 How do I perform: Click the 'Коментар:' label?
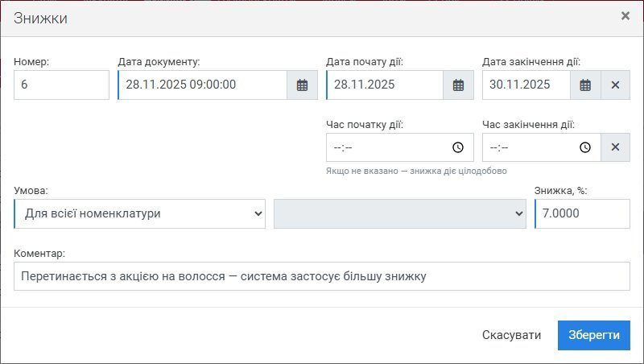pos(39,254)
